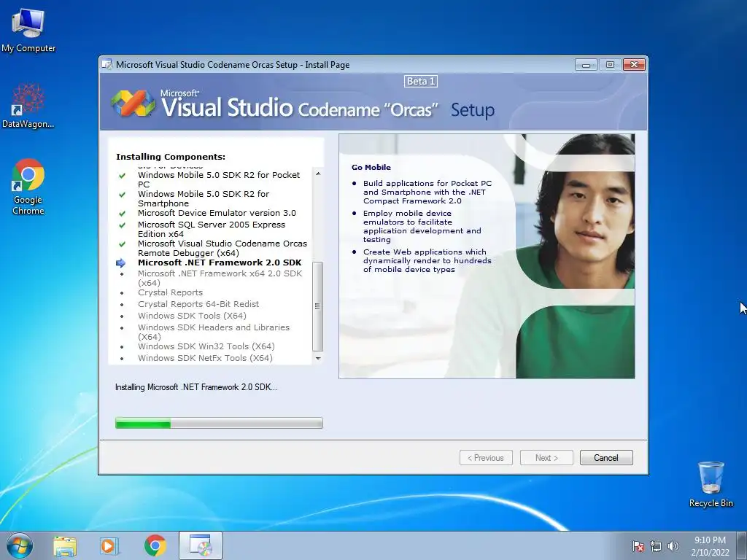
Task: Select the Google Chrome desktop shortcut
Action: pos(28,186)
